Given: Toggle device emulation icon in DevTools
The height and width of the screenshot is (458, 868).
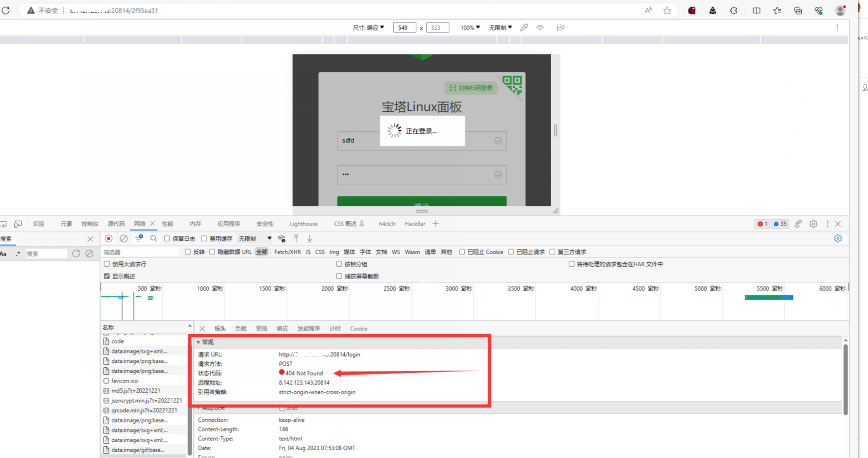Looking at the screenshot, I should 18,224.
